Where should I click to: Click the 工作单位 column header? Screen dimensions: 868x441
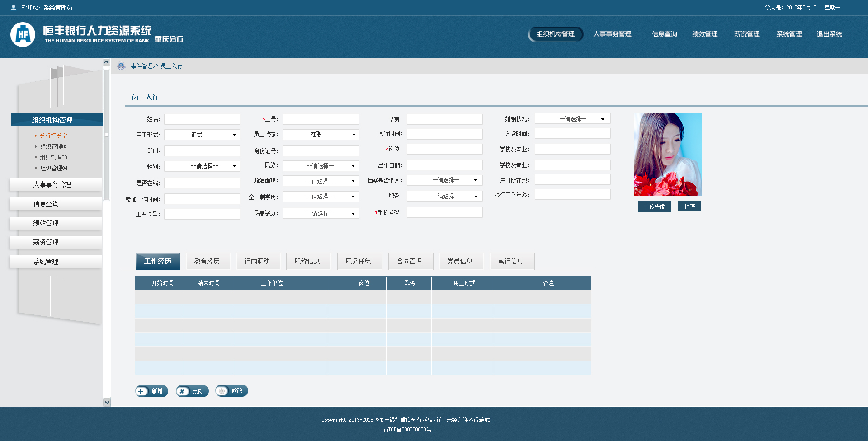(x=280, y=283)
